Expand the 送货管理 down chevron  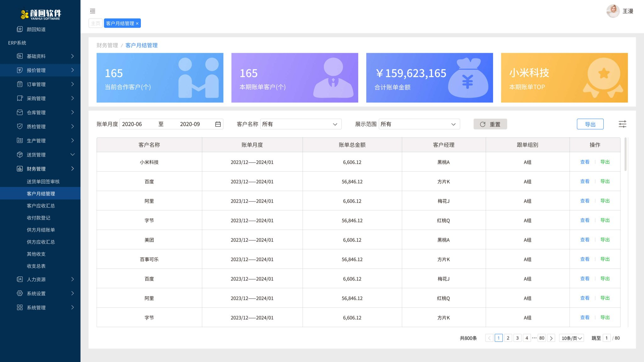tap(72, 155)
